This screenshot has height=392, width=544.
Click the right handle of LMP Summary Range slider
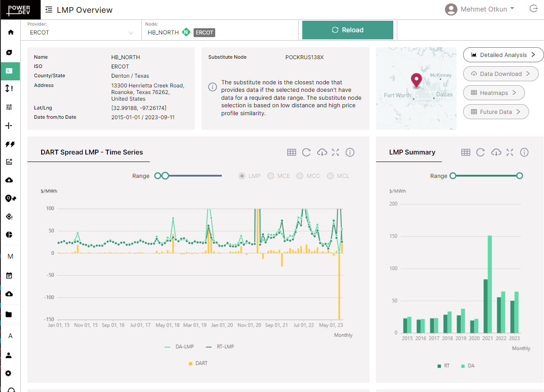pyautogui.click(x=520, y=176)
